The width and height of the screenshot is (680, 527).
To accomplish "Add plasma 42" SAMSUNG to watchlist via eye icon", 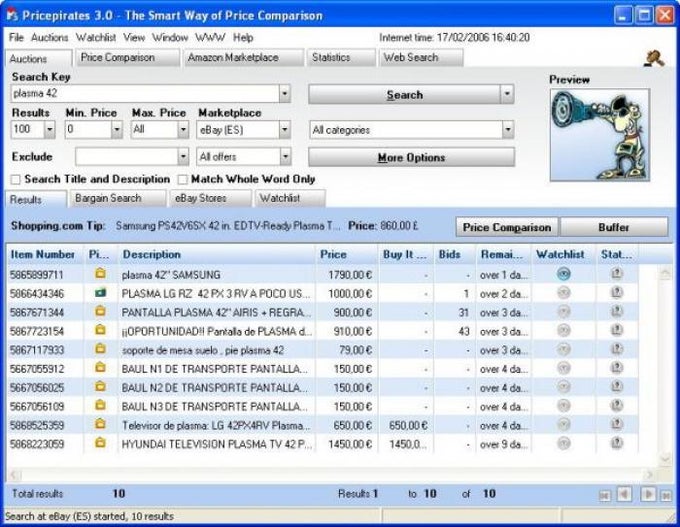I will tap(564, 274).
